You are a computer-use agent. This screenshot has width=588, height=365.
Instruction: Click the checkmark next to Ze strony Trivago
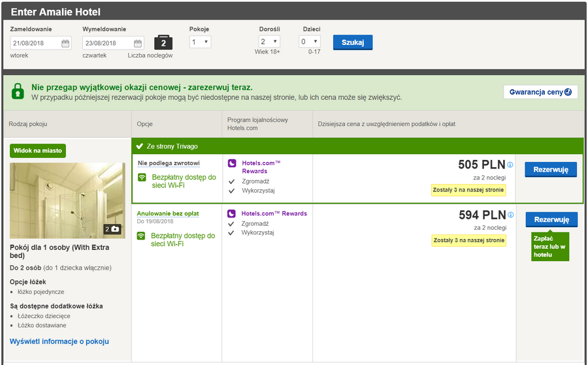click(x=140, y=146)
